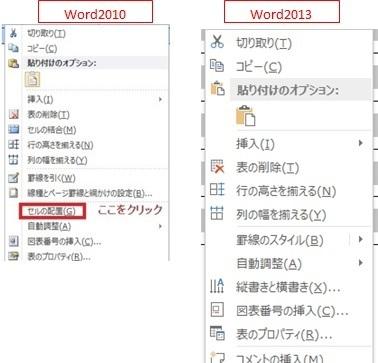Expand 挿入(I) submenu arrow in Word2010 menu
Image resolution: width=378 pixels, height=363 pixels.
[x=160, y=99]
